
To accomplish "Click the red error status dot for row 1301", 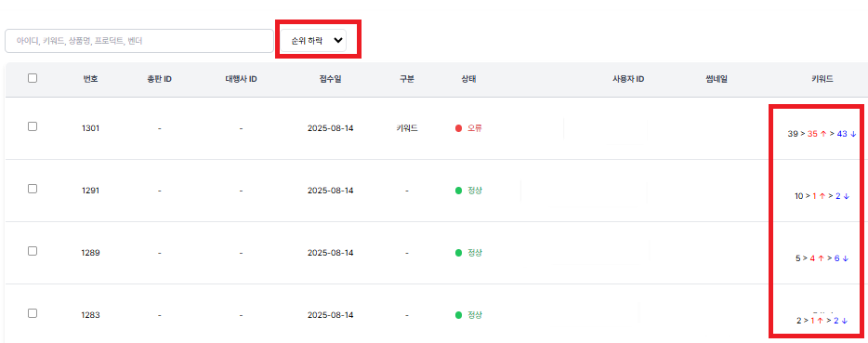I will click(x=458, y=128).
